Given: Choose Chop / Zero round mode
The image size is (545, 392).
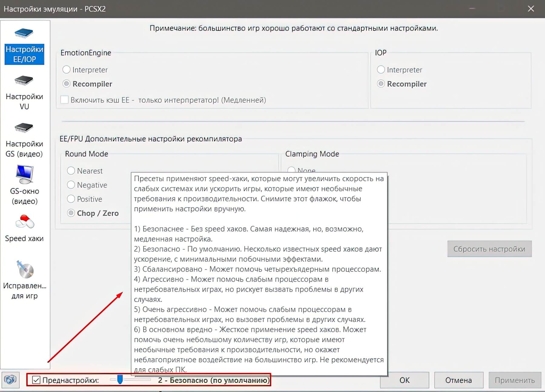Looking at the screenshot, I should click(x=71, y=213).
